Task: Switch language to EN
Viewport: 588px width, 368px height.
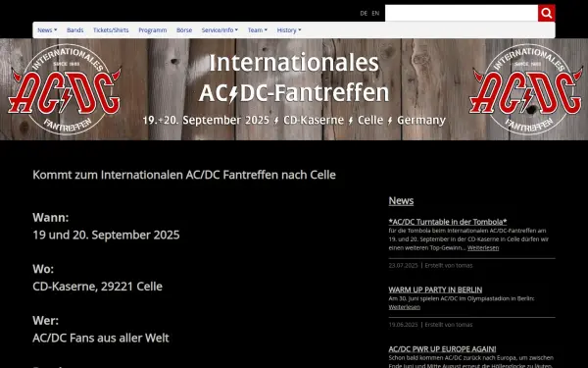Action: click(x=375, y=13)
